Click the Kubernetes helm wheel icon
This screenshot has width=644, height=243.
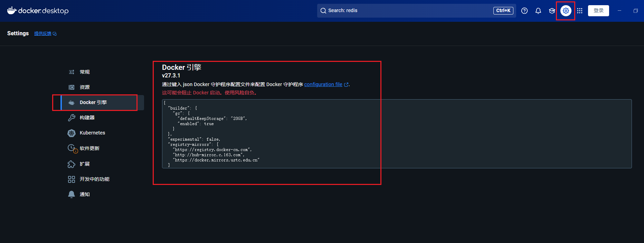click(x=72, y=133)
